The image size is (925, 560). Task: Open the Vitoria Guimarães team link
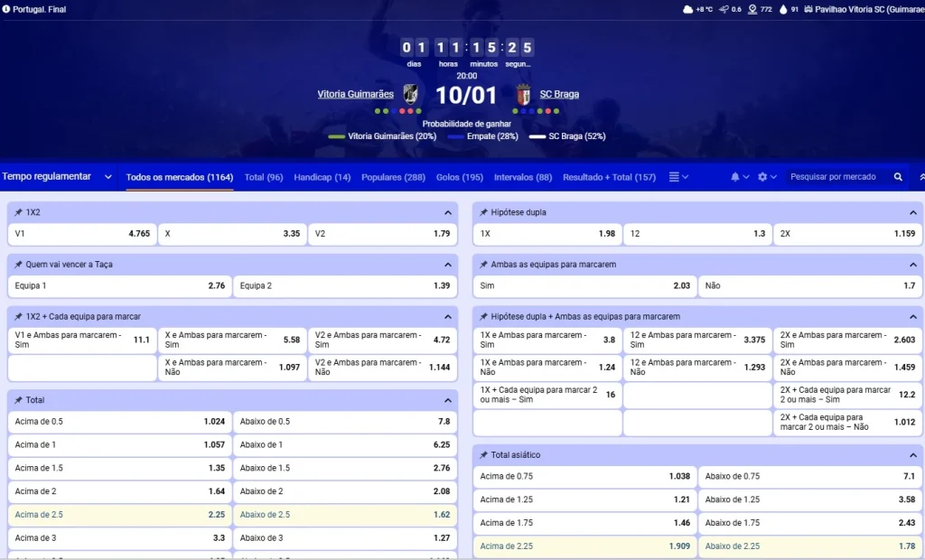pos(355,94)
